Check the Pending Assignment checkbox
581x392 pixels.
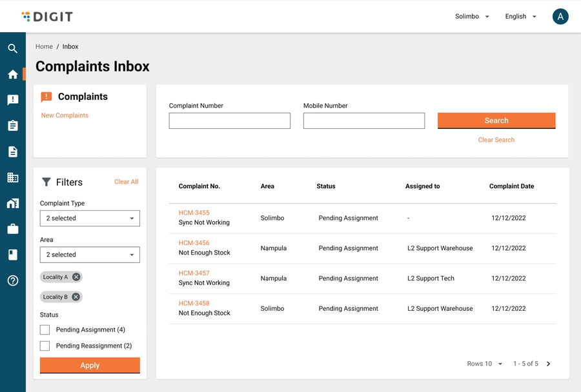(x=45, y=329)
